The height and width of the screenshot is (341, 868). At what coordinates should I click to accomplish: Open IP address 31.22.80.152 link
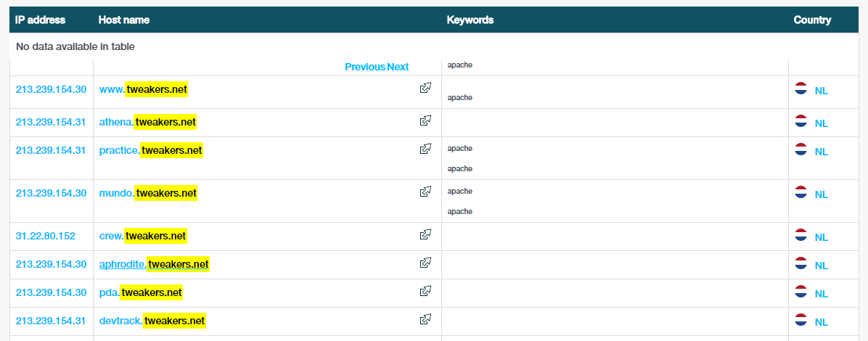point(46,236)
